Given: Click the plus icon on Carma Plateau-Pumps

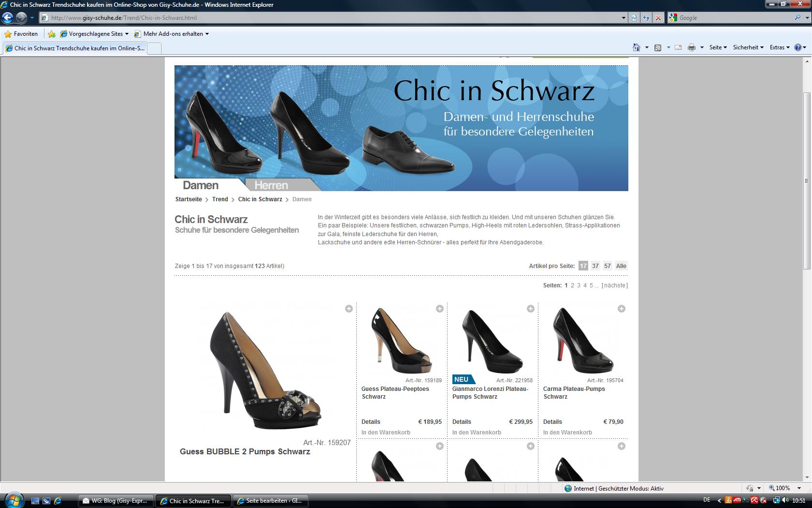Looking at the screenshot, I should pyautogui.click(x=622, y=309).
